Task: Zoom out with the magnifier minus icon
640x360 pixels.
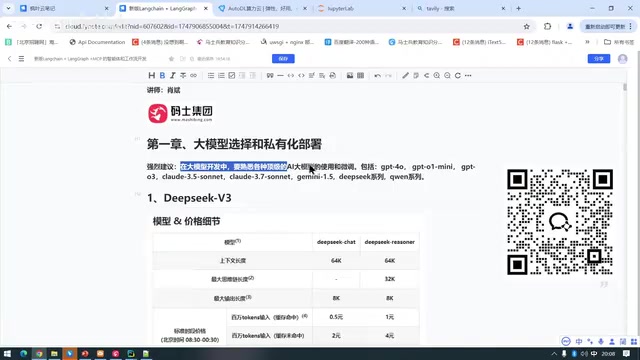Action: (x=447, y=76)
